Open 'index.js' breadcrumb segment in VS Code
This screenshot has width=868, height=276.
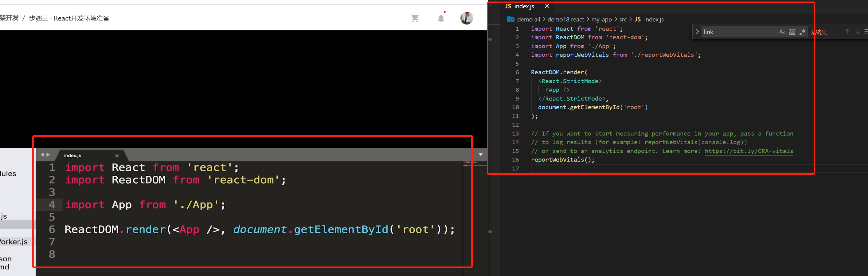649,20
